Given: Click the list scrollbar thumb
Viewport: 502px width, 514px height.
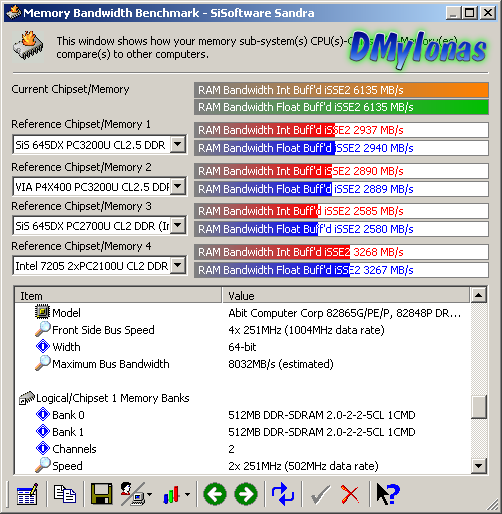Looking at the screenshot, I should click(479, 406).
